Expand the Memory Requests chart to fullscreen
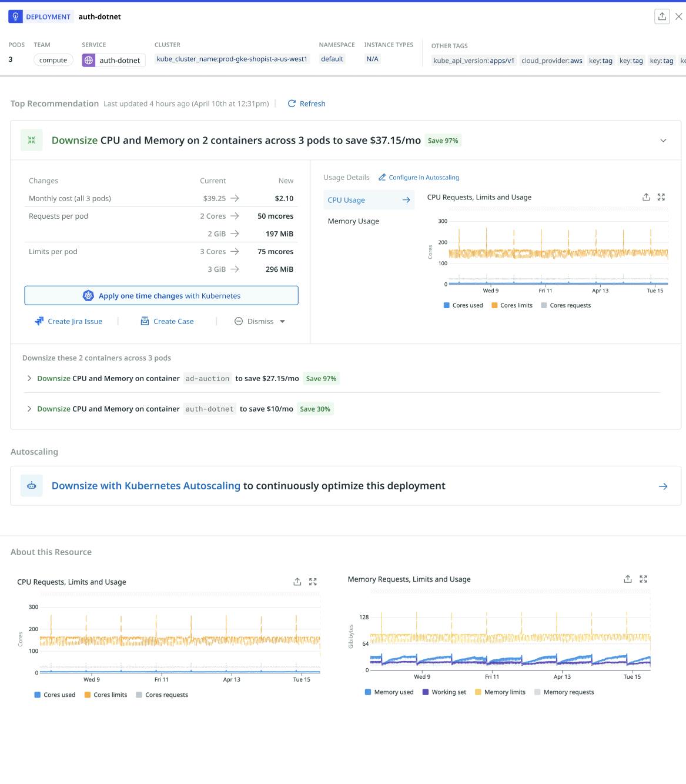 coord(643,579)
